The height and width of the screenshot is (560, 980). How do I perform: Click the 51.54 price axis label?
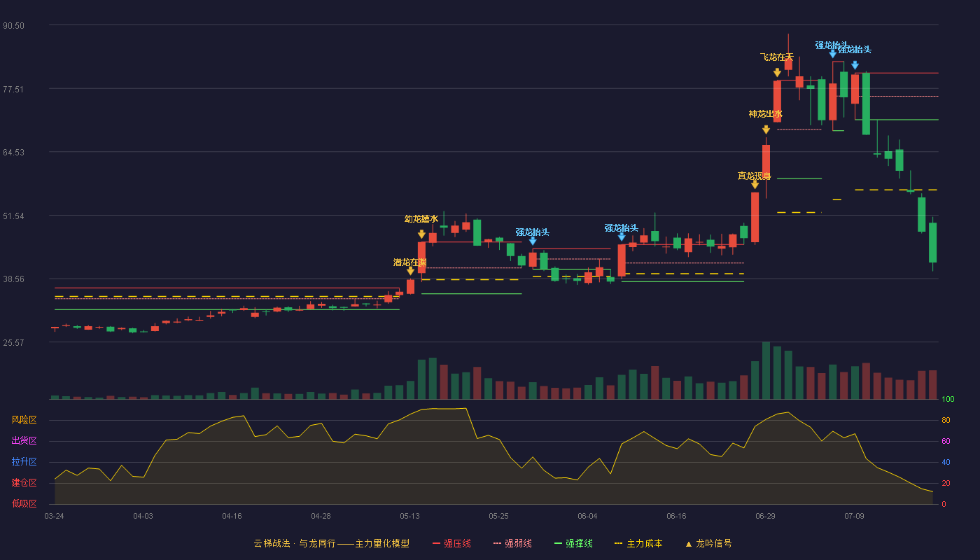(14, 216)
